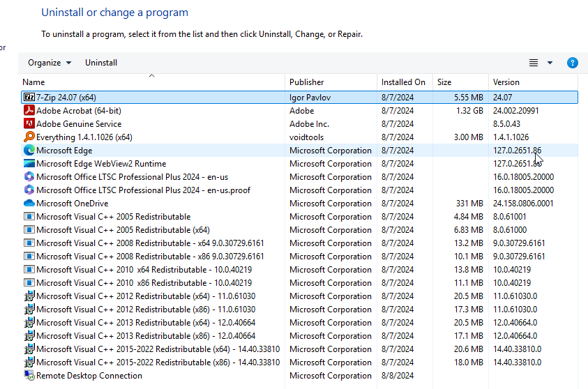Screen dimensions: 588x389
Task: Select the 7-Zip 24.07 (x64) name
Action: pos(66,98)
